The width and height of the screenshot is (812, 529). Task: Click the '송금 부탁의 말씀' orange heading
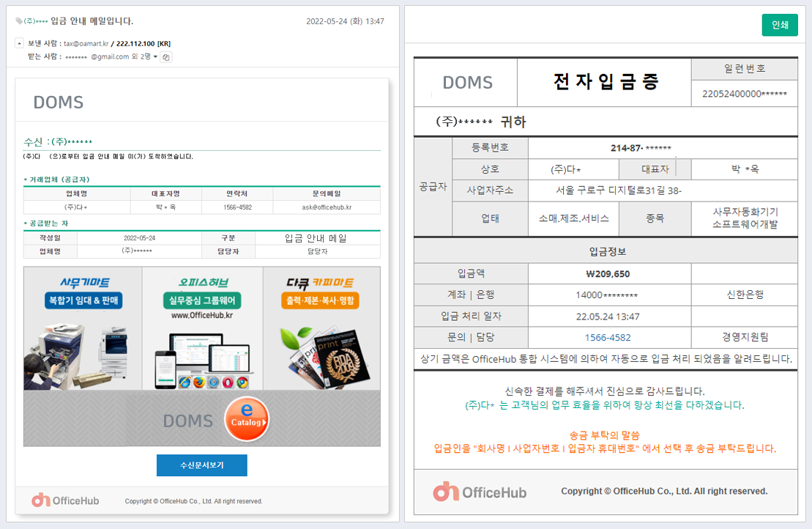pyautogui.click(x=604, y=435)
